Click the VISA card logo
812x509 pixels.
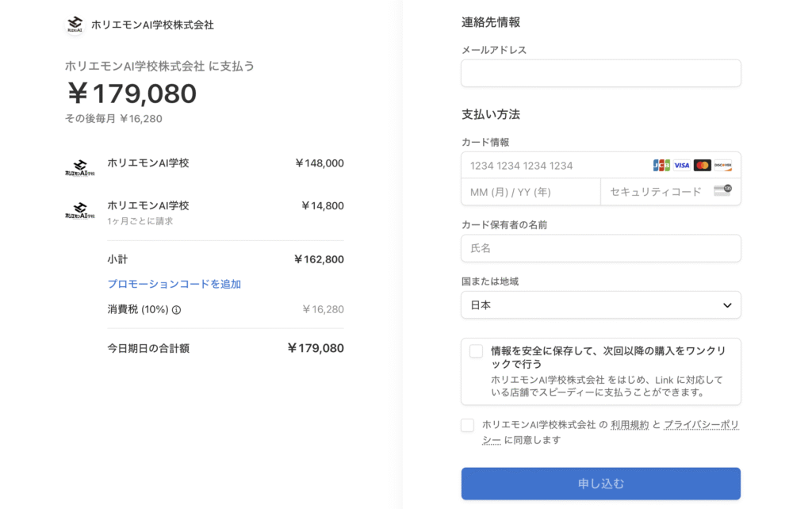click(681, 165)
